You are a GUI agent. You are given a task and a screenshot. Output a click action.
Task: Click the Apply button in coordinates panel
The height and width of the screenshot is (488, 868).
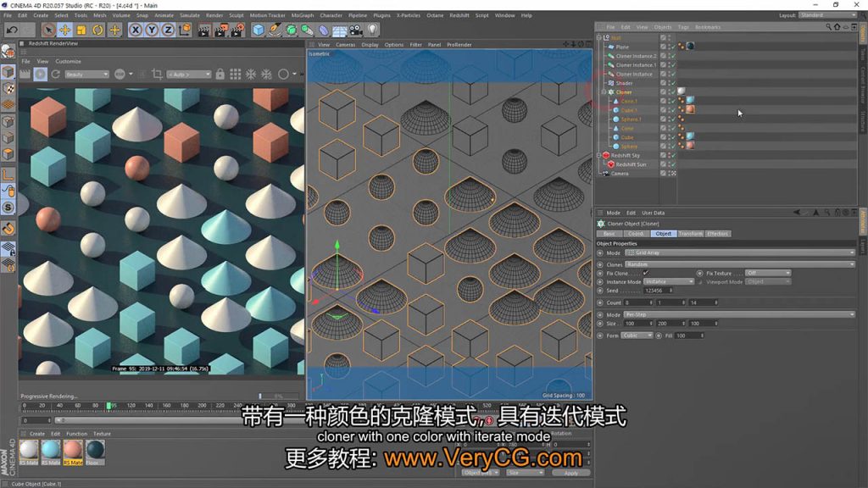tap(570, 473)
